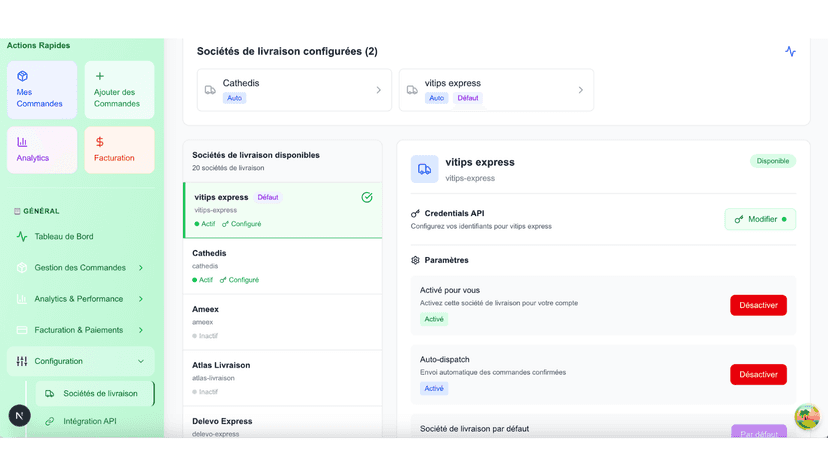The width and height of the screenshot is (828, 466).
Task: Click the activity pulse icon top right
Action: point(790,51)
